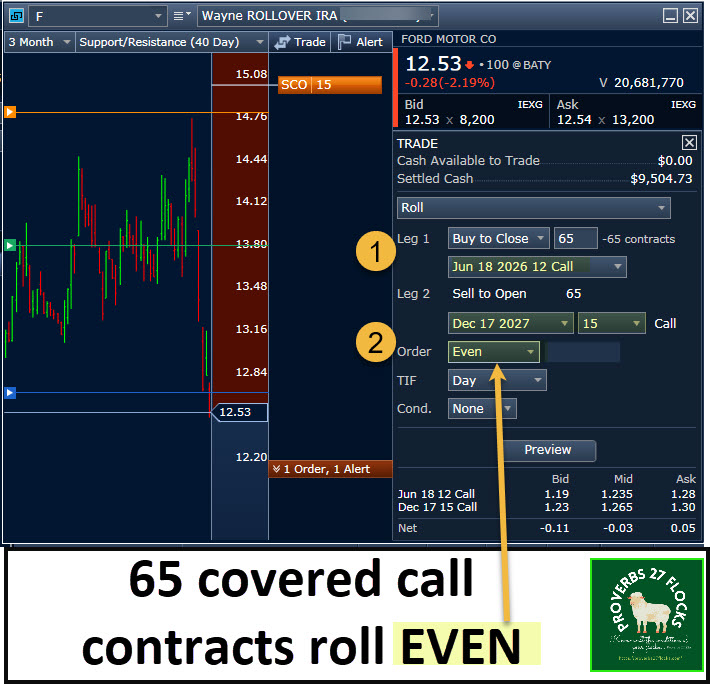Screen dimensions: 710x684
Task: Open the Alert tool in the toolbar
Action: (360, 42)
